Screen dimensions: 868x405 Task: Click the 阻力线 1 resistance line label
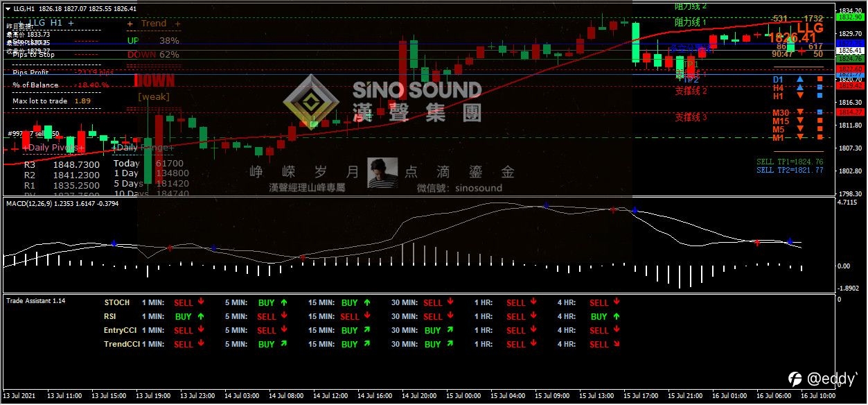(x=691, y=22)
